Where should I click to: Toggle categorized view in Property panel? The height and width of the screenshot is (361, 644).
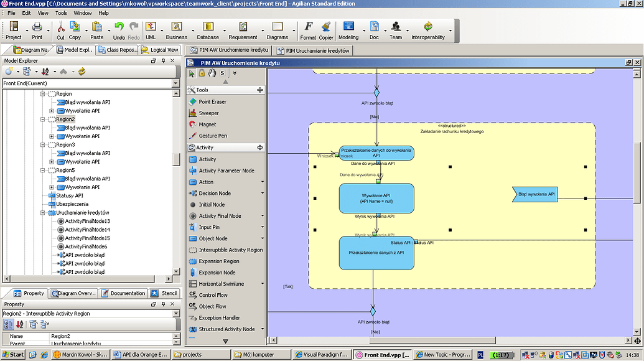(x=8, y=324)
